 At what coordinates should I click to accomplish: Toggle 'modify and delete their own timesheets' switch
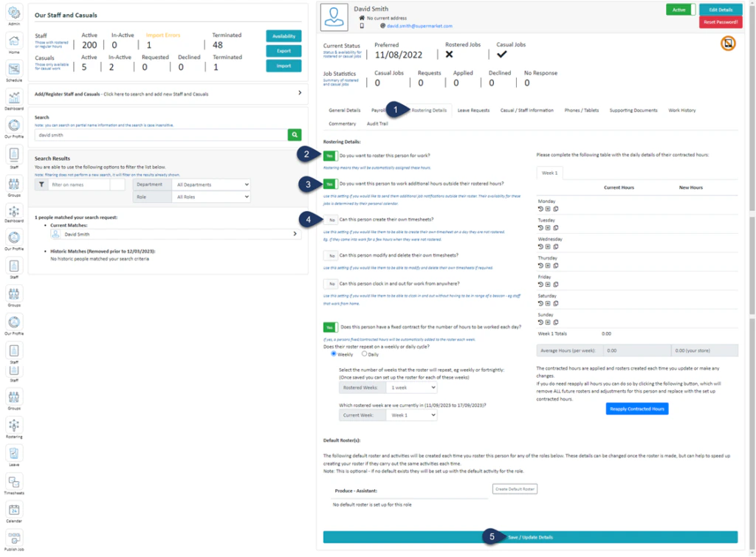click(x=330, y=255)
